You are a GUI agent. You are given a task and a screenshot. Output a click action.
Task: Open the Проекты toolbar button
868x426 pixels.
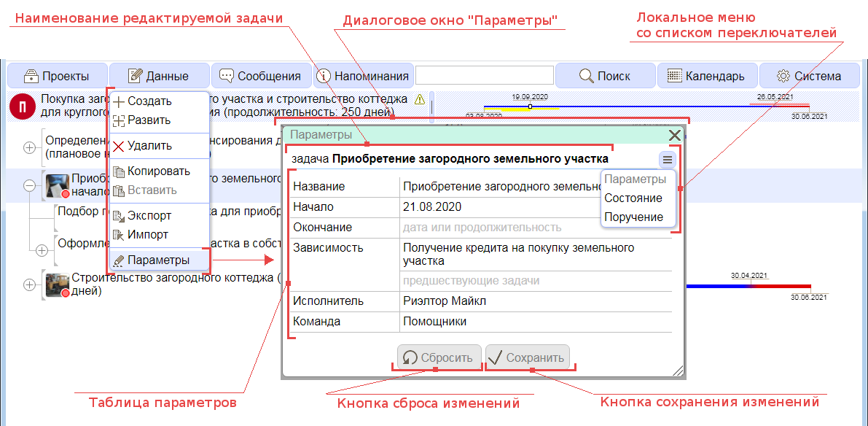pyautogui.click(x=57, y=76)
